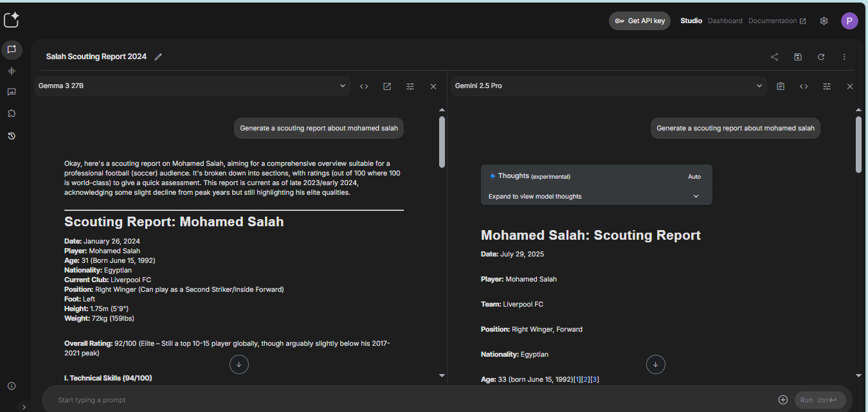Click the Gemma panel scrollbar thumb
Viewport: 868px width, 412px height.
point(442,142)
